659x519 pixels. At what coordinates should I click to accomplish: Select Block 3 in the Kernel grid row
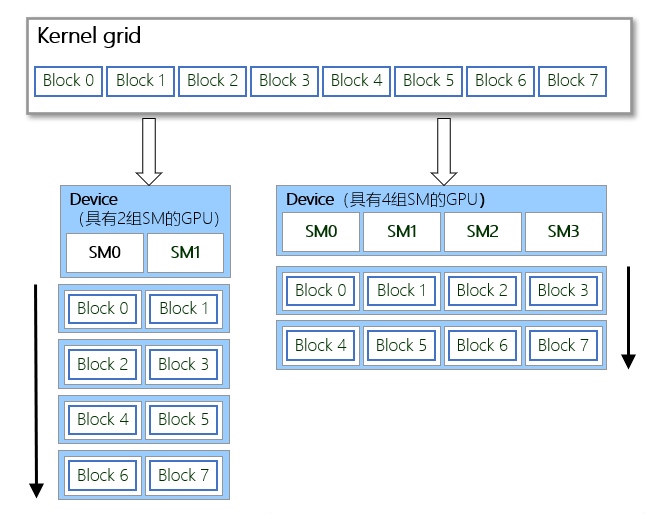coord(285,81)
